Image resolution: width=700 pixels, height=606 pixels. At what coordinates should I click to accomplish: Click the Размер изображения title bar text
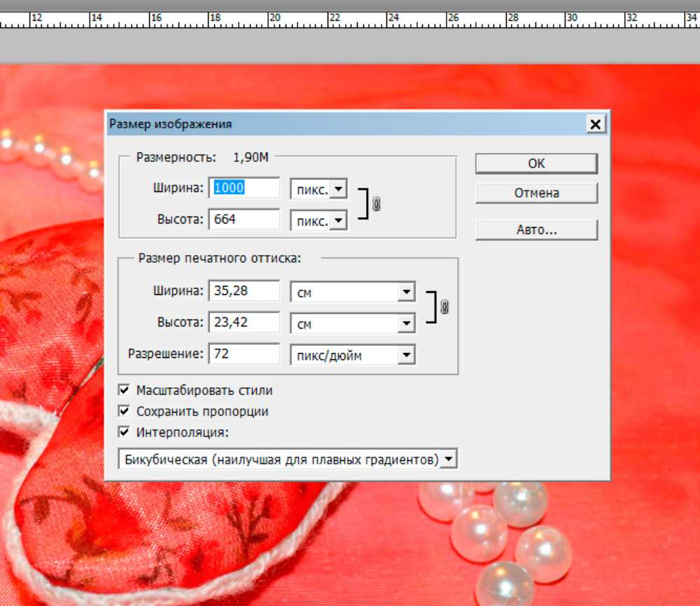pos(171,124)
